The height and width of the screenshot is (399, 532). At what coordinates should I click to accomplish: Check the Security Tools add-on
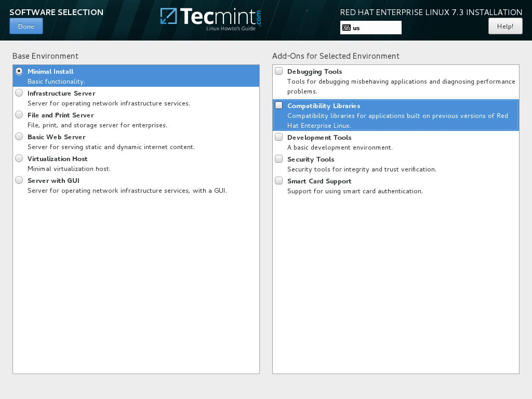click(x=278, y=158)
